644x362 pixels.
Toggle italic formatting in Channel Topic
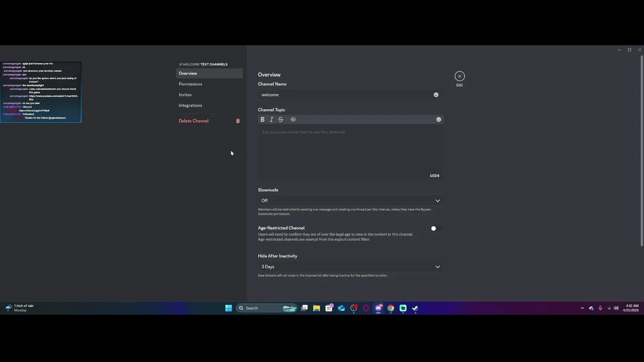tap(271, 120)
